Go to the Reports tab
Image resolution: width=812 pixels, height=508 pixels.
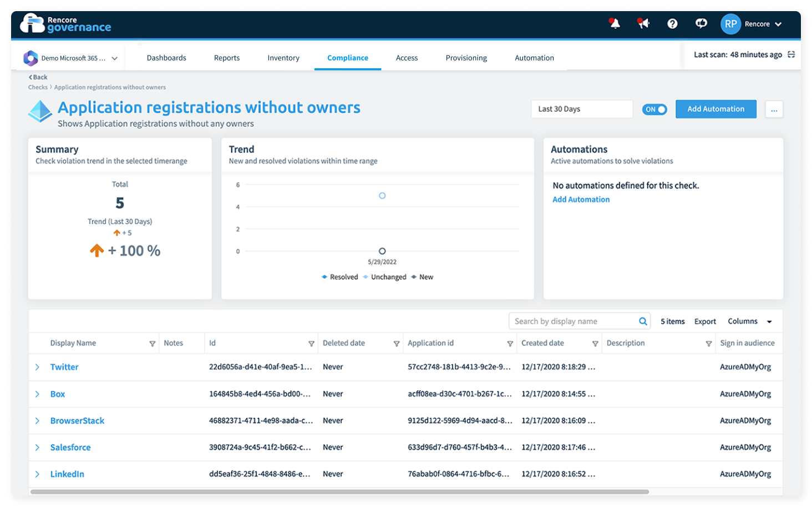pyautogui.click(x=227, y=58)
